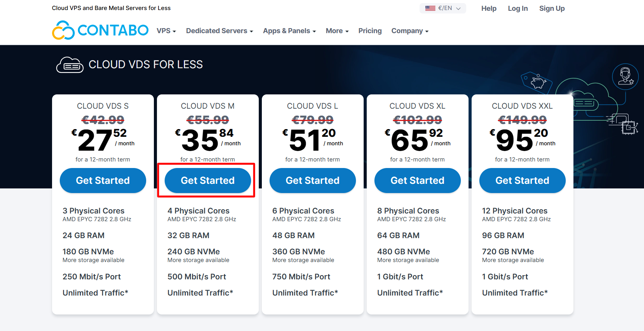Image resolution: width=644 pixels, height=331 pixels.
Task: Click Unlimited Traffic* in the VDS XXL card
Action: coord(515,293)
